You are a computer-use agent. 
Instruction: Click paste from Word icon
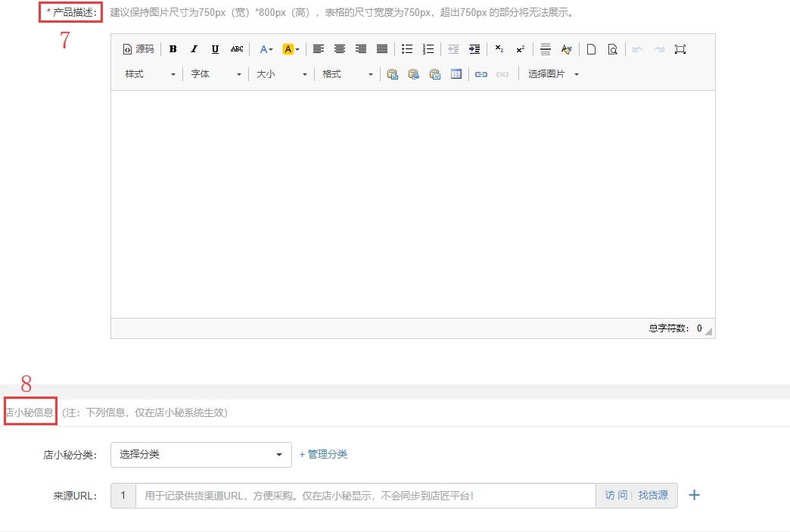tap(435, 74)
